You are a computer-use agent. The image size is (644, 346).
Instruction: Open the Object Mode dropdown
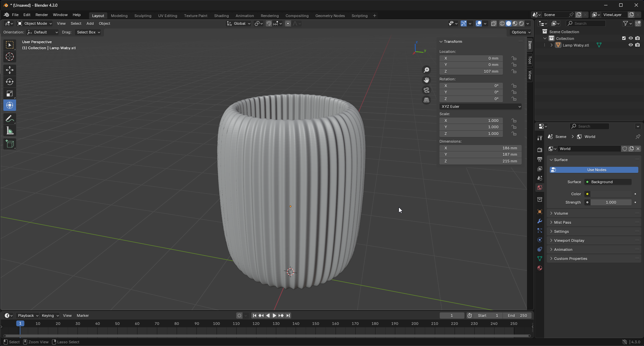click(x=35, y=23)
